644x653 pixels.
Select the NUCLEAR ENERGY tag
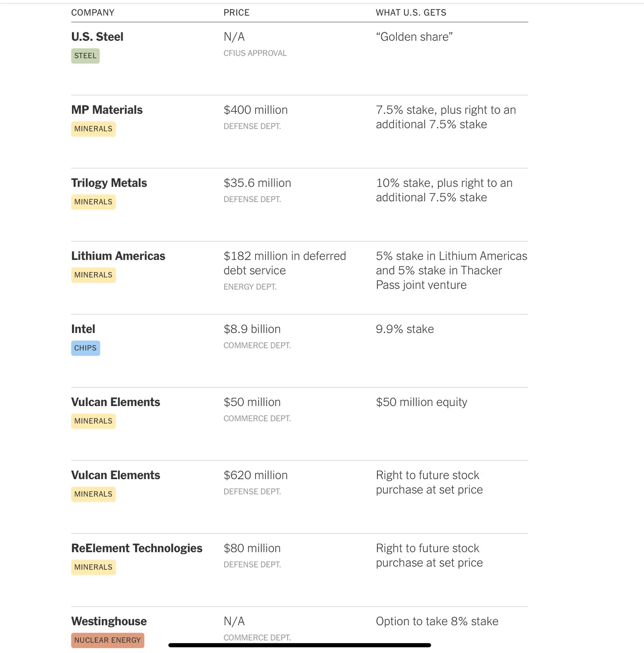107,640
